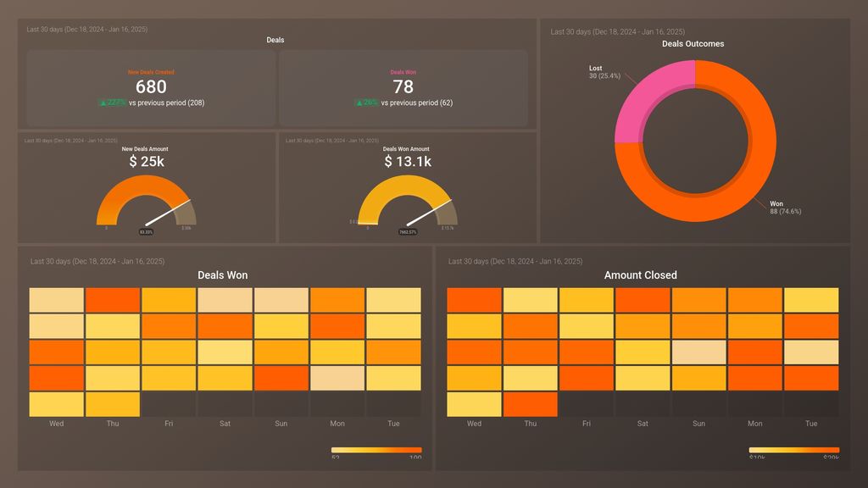Screen dimensions: 868x488
Task: Click "Sun" label under Amount Closed heatmap
Action: pos(699,424)
